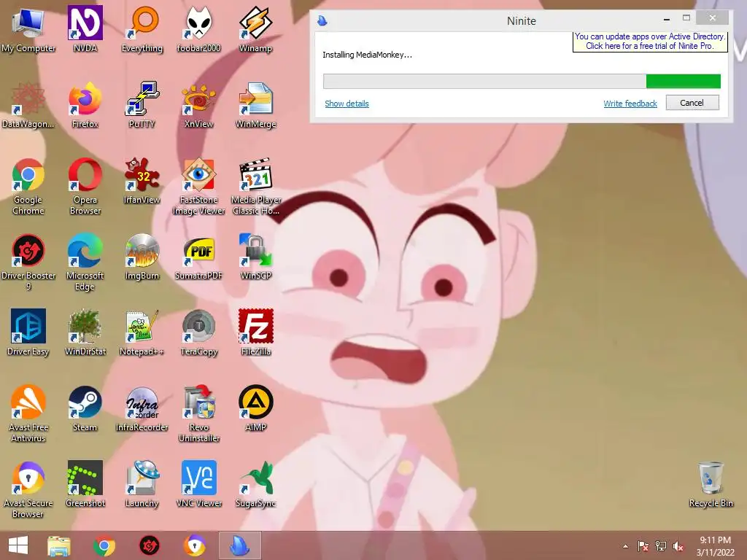This screenshot has width=747, height=560.
Task: Click the Media Player Classic icon
Action: (x=256, y=187)
